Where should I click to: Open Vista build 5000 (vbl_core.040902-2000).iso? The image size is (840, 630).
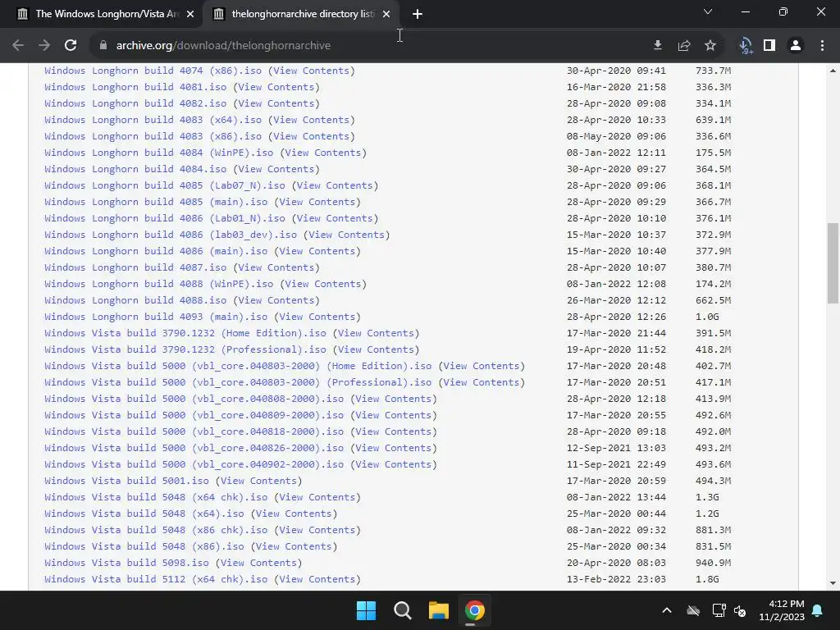[194, 464]
